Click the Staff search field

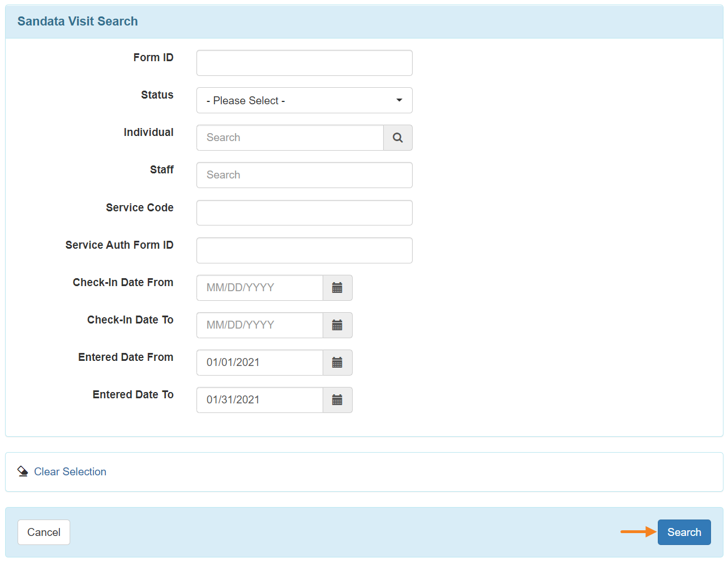tap(304, 175)
